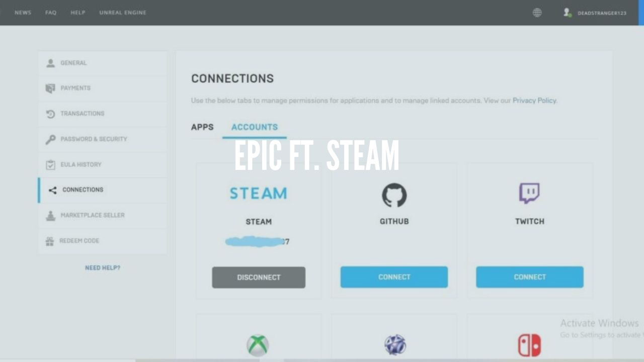Click the Xbox logo
Viewport: 644px width, 362px height.
(x=258, y=345)
